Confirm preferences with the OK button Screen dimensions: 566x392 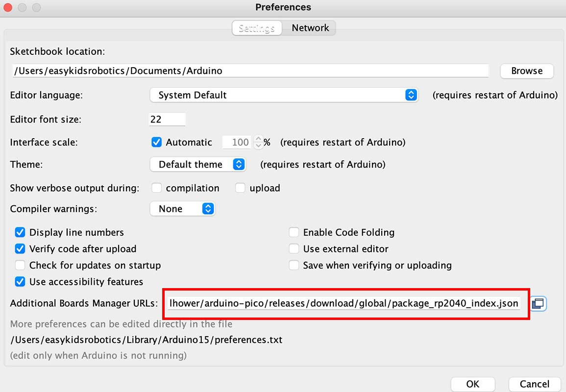coord(472,384)
